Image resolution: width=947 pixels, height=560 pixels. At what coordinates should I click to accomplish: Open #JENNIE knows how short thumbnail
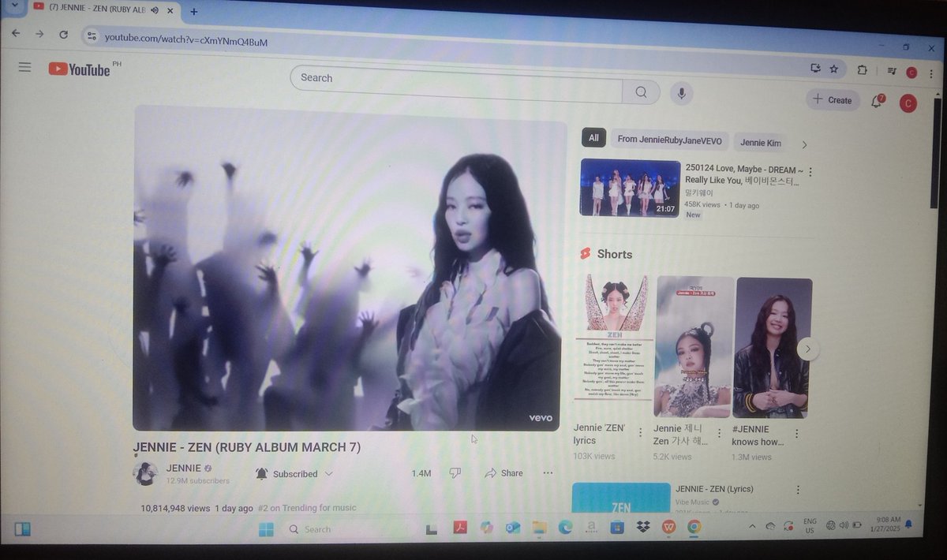pyautogui.click(x=773, y=348)
